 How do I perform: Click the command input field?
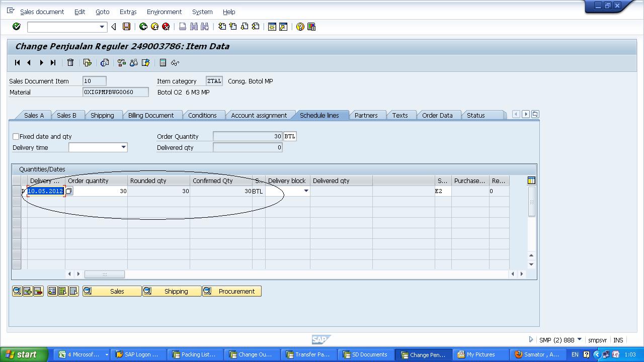[63, 27]
